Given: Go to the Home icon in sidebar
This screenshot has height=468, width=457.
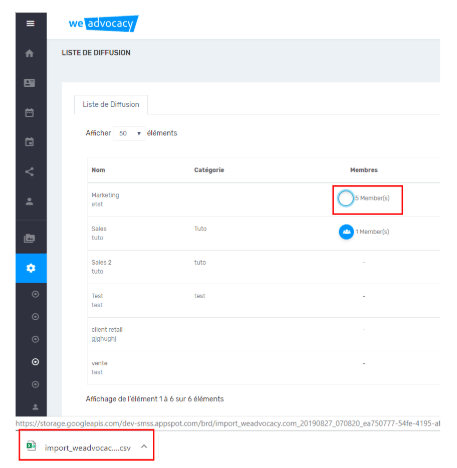Looking at the screenshot, I should [29, 53].
